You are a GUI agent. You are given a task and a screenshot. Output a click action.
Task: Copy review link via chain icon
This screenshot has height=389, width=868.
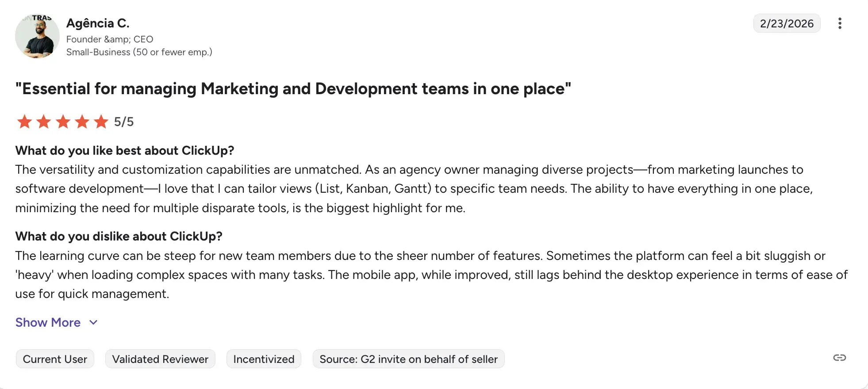point(839,358)
